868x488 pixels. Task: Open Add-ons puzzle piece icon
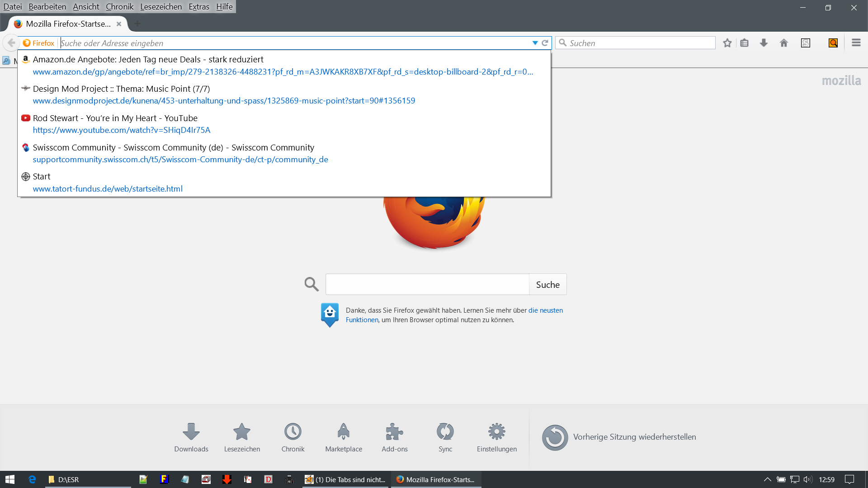point(394,432)
